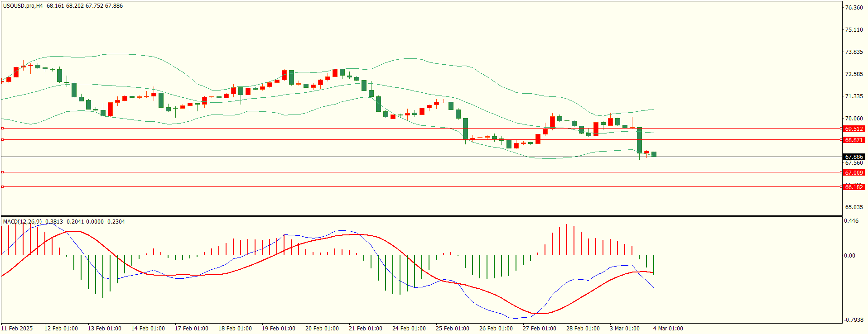Click the 0.00 MACD scale label
The width and height of the screenshot is (868, 334).
[x=849, y=256]
